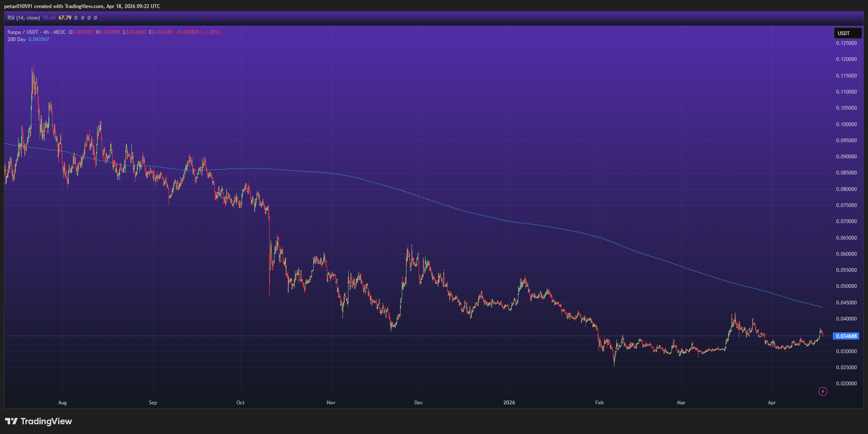
Task: Click the purple lightning bolt icon
Action: [822, 392]
